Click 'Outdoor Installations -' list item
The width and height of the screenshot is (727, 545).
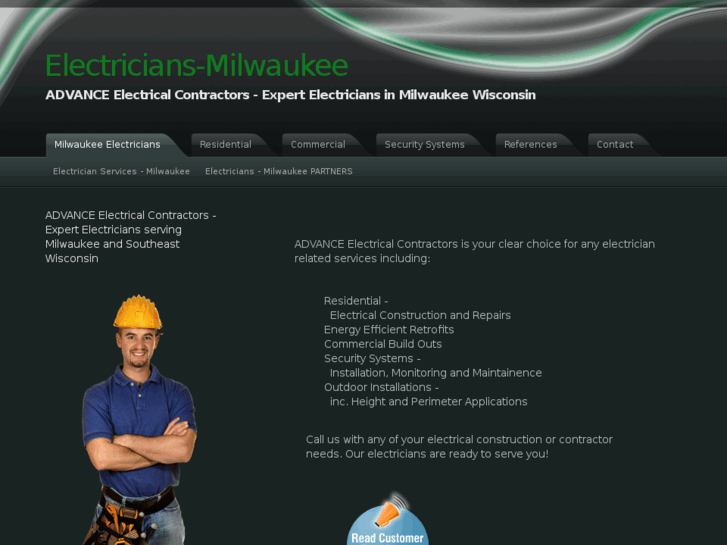[x=381, y=387]
